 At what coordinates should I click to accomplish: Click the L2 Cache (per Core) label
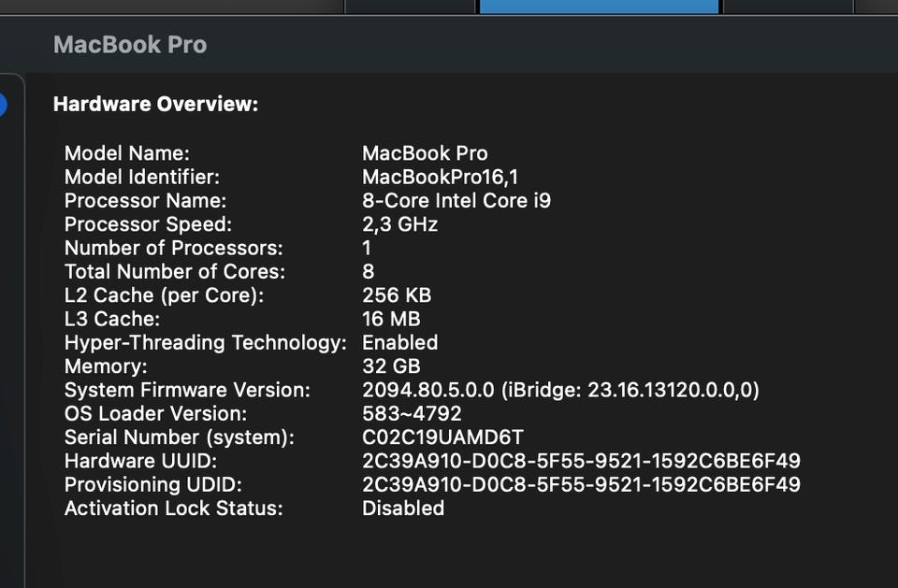tap(165, 295)
